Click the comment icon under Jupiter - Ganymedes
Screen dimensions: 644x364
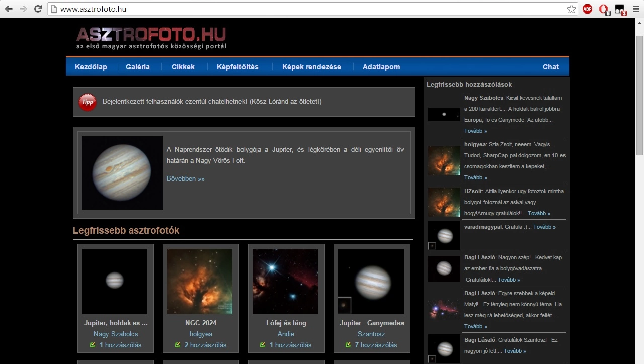tap(348, 345)
